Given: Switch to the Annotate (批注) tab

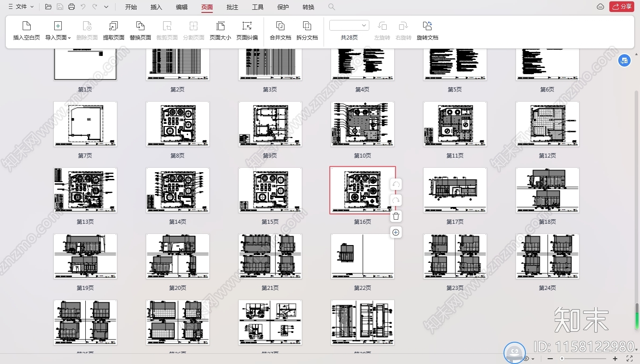Looking at the screenshot, I should (232, 7).
